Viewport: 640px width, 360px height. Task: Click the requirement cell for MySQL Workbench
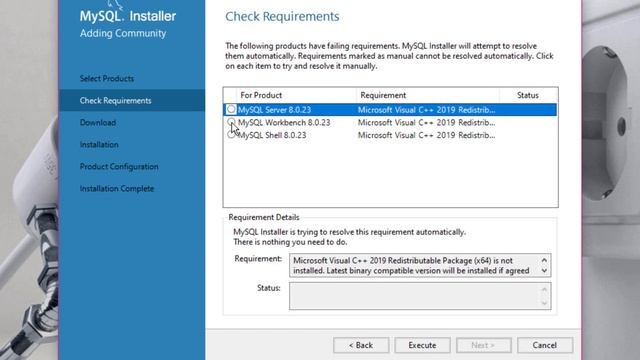tap(427, 122)
